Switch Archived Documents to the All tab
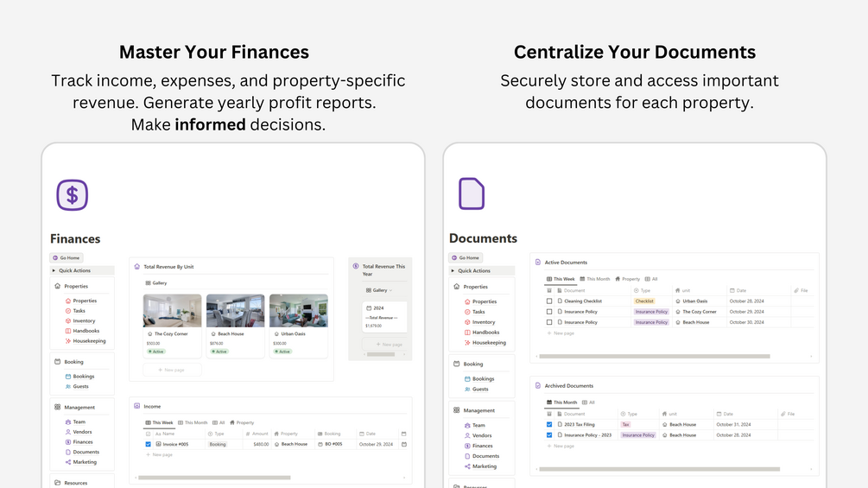 point(588,402)
